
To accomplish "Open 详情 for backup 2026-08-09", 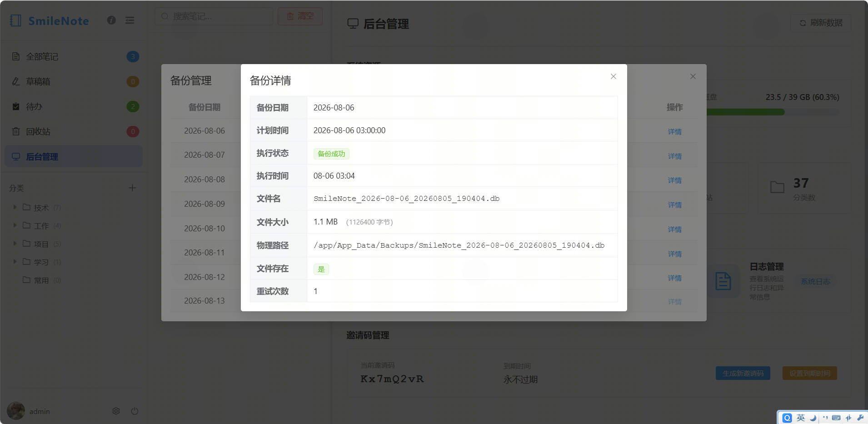I will coord(674,205).
